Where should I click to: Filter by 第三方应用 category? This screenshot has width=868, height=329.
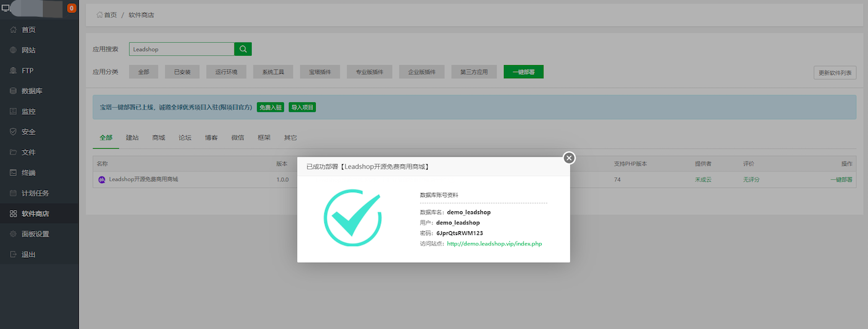click(x=474, y=72)
